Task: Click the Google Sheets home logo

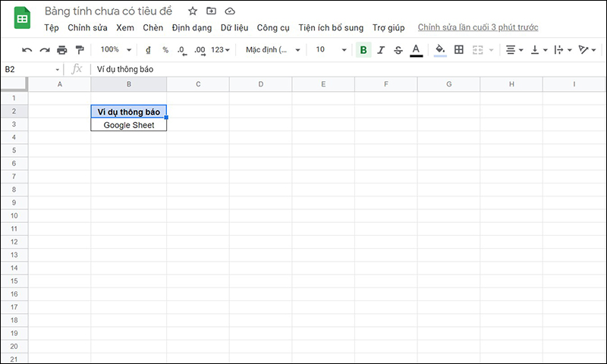Action: (x=22, y=17)
